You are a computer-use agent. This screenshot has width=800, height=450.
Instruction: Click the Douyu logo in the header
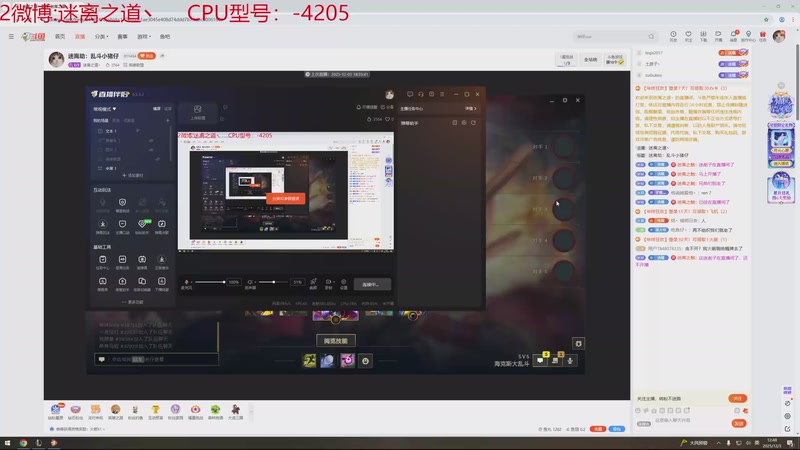[x=34, y=37]
